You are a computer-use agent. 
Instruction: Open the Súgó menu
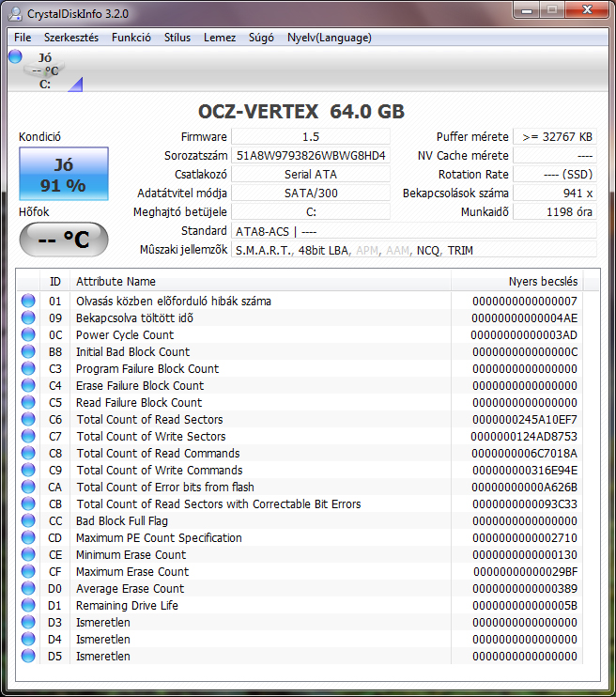[261, 38]
